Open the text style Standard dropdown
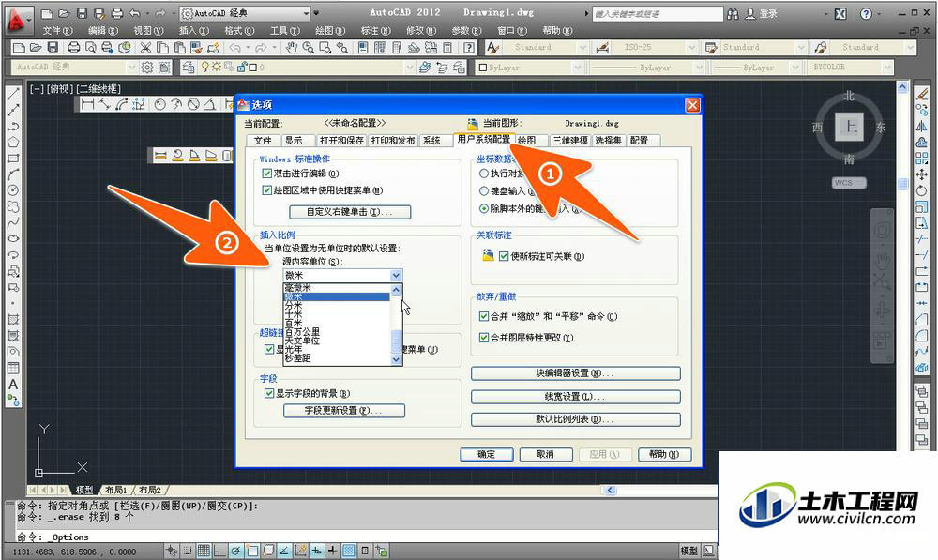This screenshot has height=560, width=938. pyautogui.click(x=546, y=47)
